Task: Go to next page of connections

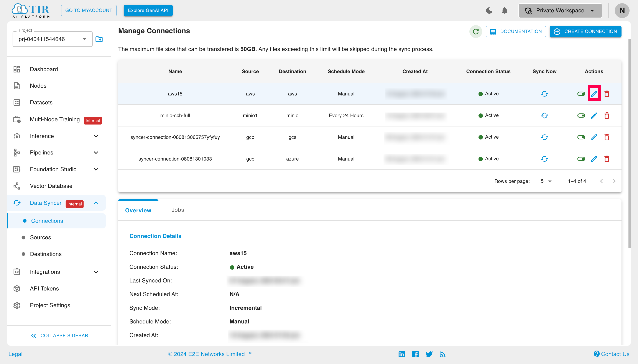Action: pyautogui.click(x=614, y=181)
